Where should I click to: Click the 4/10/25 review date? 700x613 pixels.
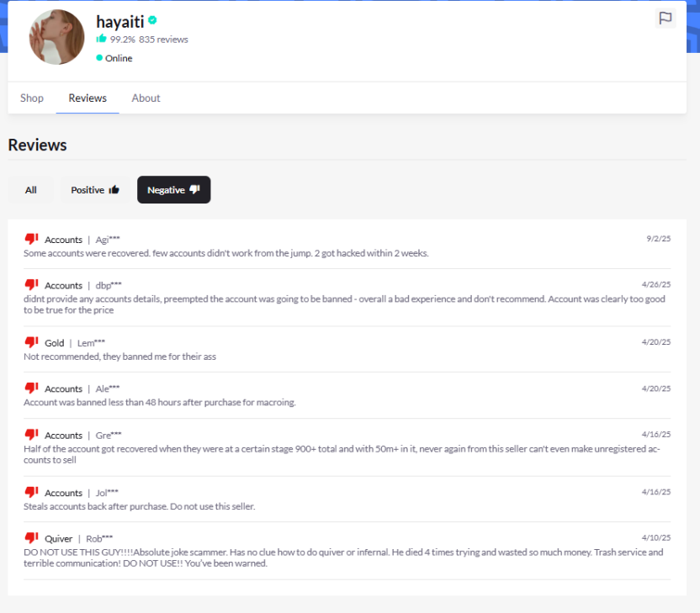tap(656, 538)
